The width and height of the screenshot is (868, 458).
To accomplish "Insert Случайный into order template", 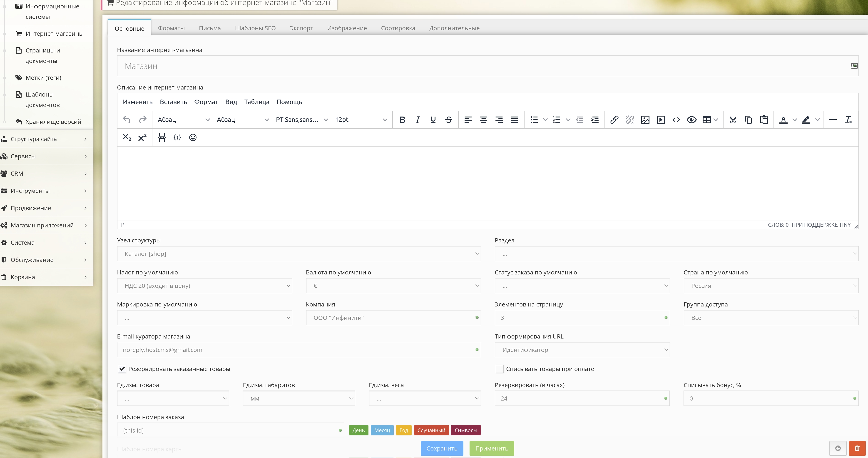I will pyautogui.click(x=431, y=430).
